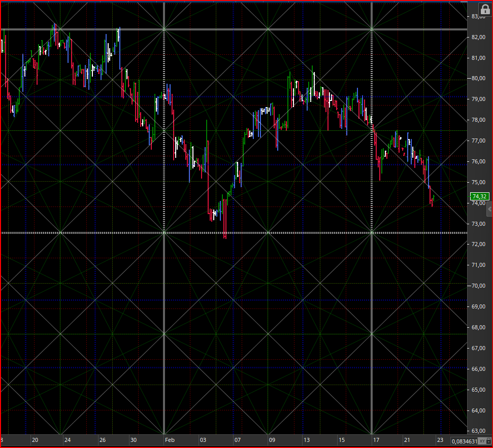The width and height of the screenshot is (493, 448).
Task: Click the padlock icon above the price axis
Action: click(485, 9)
